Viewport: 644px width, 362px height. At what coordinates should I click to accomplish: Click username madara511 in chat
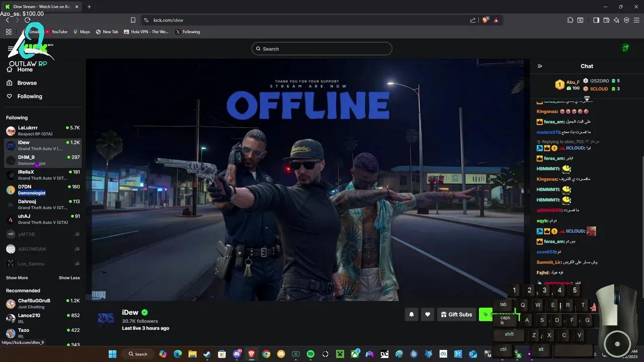[548, 132]
